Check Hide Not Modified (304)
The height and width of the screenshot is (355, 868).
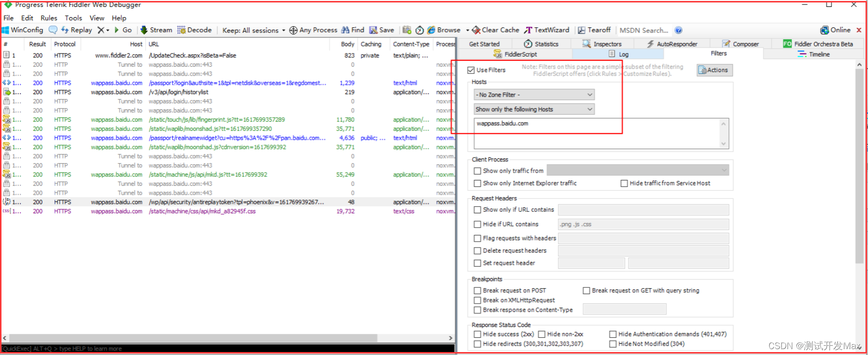[x=613, y=344]
